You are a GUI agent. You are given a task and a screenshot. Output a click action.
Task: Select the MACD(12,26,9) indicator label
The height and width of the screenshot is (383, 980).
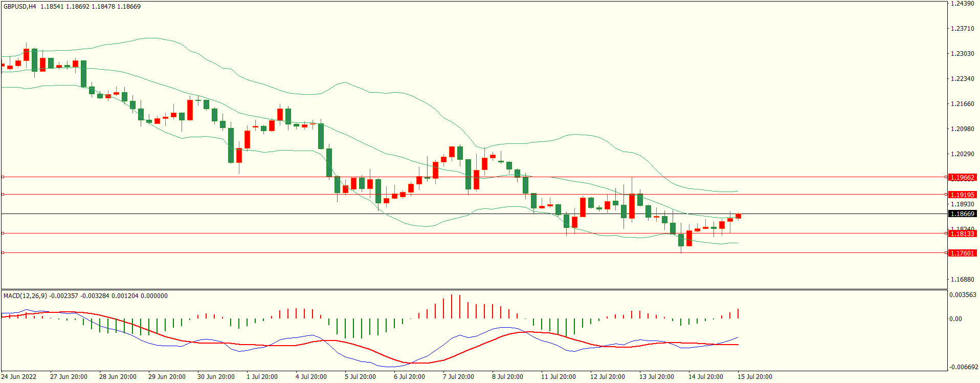(x=25, y=296)
